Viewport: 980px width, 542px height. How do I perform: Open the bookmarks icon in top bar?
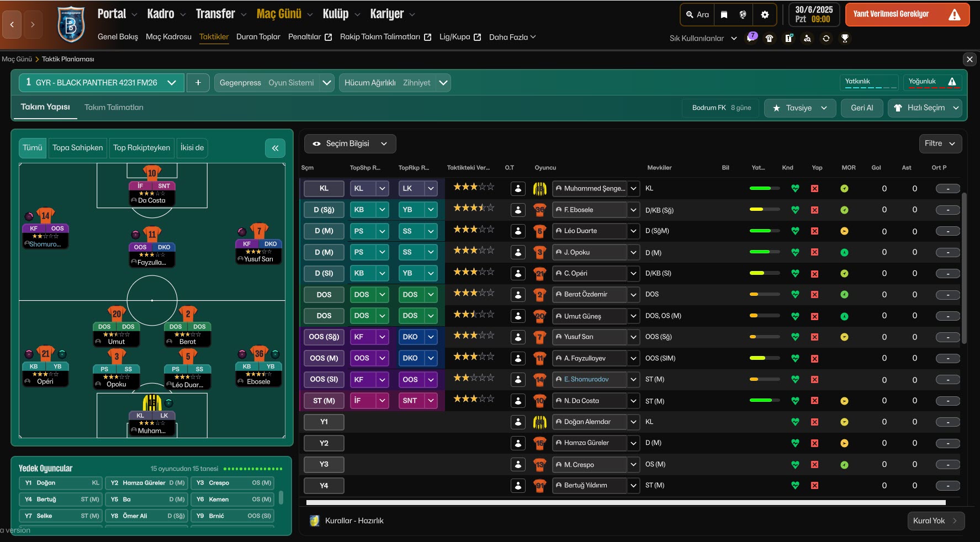pos(724,15)
